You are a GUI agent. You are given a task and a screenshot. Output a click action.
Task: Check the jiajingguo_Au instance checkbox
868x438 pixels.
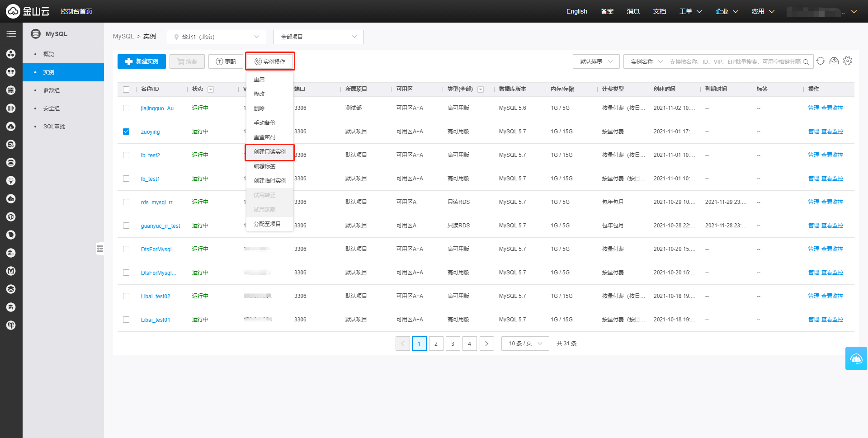126,108
